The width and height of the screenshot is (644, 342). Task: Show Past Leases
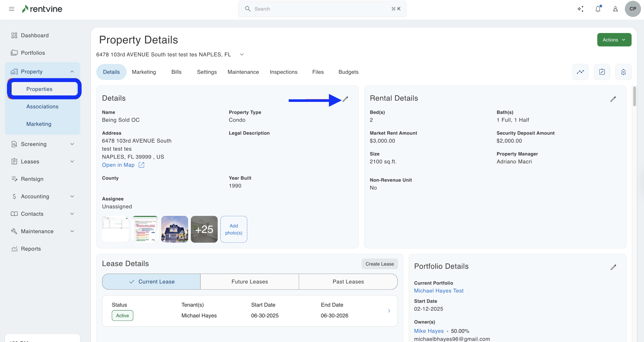point(348,282)
